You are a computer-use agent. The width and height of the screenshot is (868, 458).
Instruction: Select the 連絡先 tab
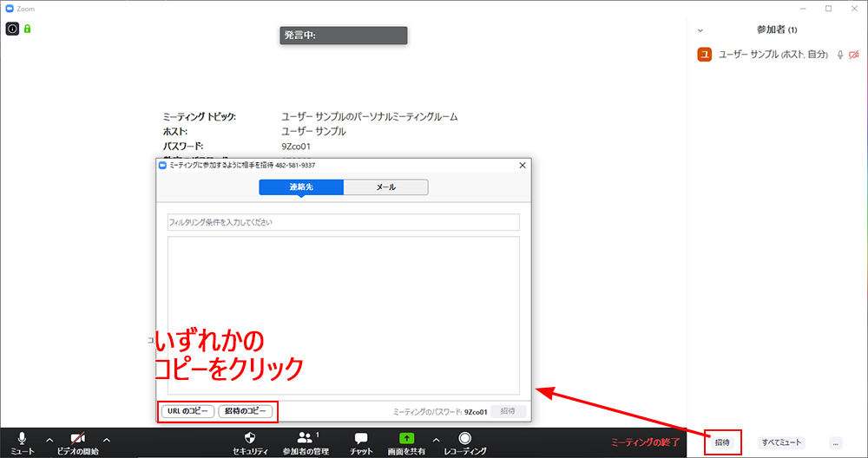[301, 187]
